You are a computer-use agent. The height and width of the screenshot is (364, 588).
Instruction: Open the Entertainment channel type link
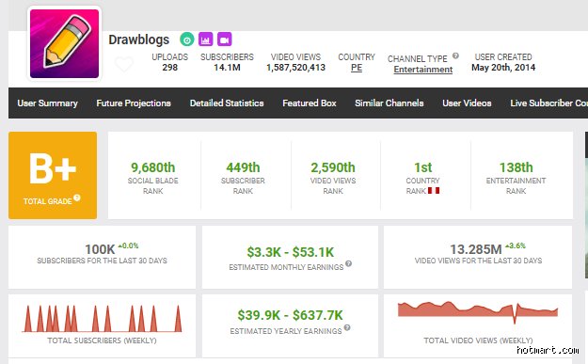click(x=423, y=70)
